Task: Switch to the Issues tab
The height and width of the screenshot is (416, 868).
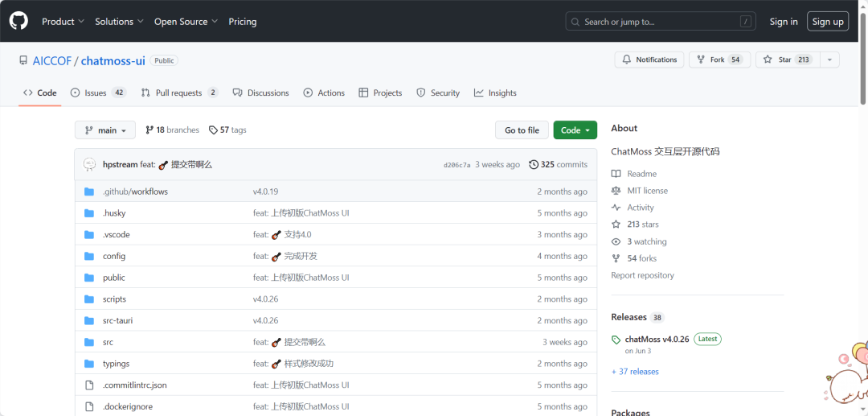Action: click(x=99, y=93)
